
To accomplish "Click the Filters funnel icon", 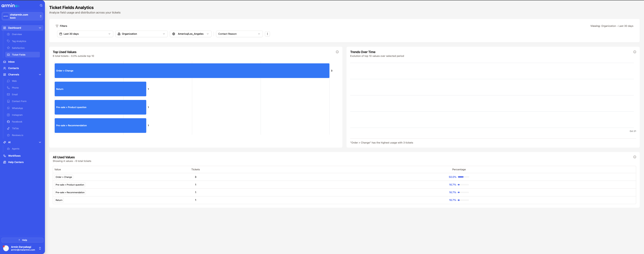I will click(x=57, y=26).
